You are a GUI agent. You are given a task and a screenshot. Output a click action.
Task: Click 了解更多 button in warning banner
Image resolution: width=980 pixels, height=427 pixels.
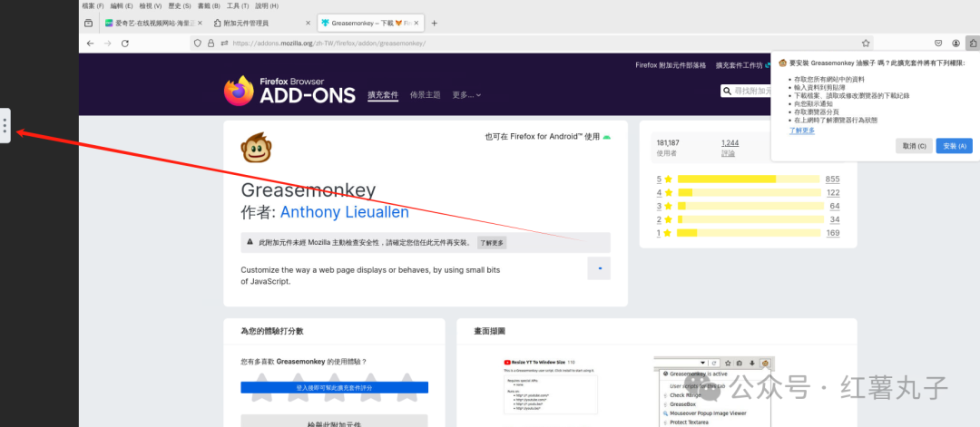click(492, 242)
